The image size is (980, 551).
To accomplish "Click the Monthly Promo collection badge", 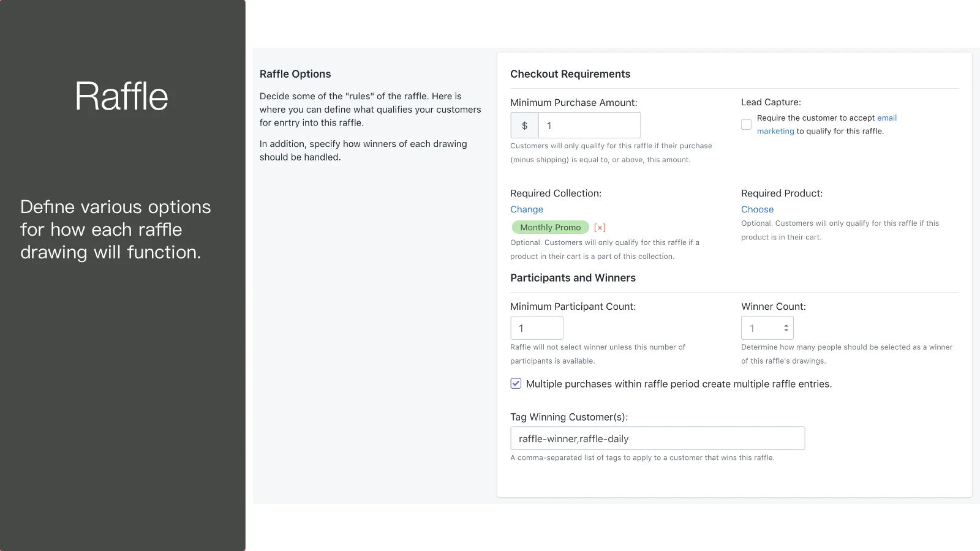I will point(550,228).
